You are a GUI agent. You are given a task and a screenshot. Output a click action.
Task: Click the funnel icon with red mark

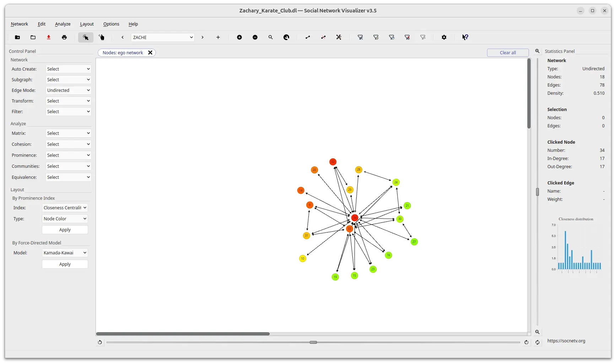pos(407,37)
